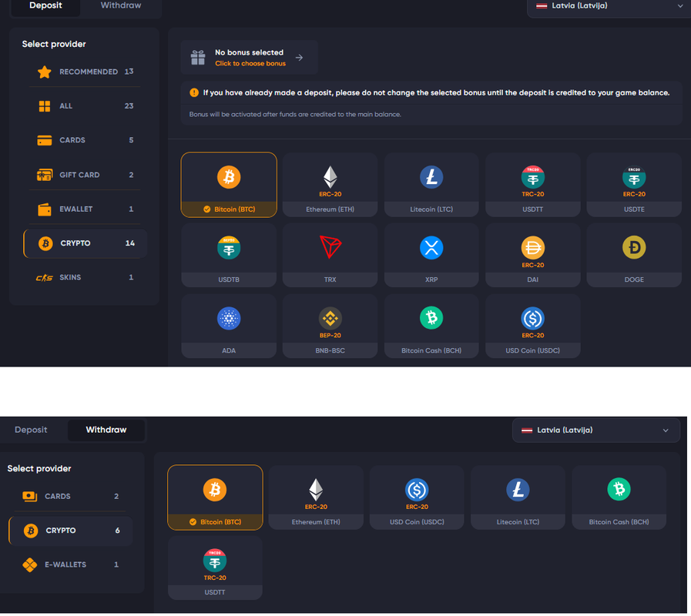The height and width of the screenshot is (616, 691).
Task: Open bonus selection arrow
Action: pyautogui.click(x=299, y=58)
